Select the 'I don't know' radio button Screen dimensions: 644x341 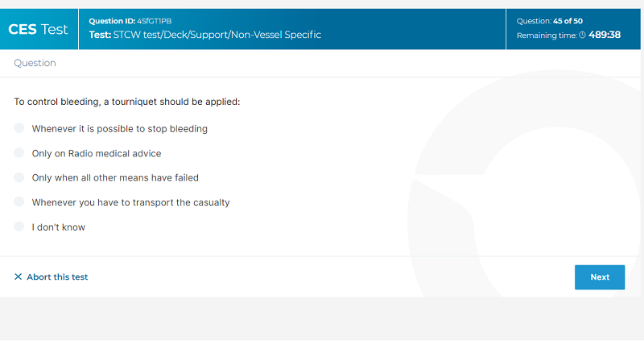pos(19,227)
